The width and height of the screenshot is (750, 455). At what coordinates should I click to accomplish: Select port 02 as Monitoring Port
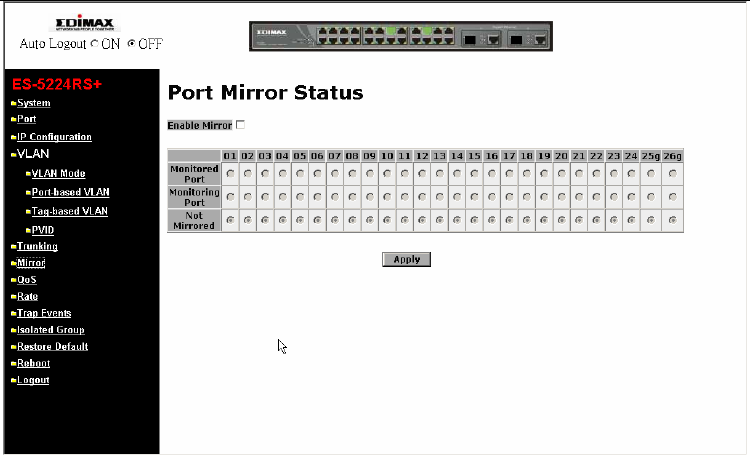pyautogui.click(x=248, y=197)
